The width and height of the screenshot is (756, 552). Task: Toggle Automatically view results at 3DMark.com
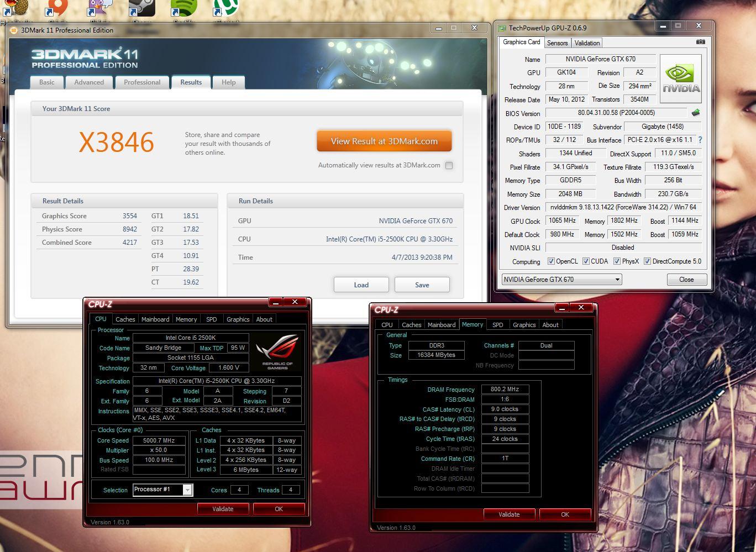(x=449, y=165)
